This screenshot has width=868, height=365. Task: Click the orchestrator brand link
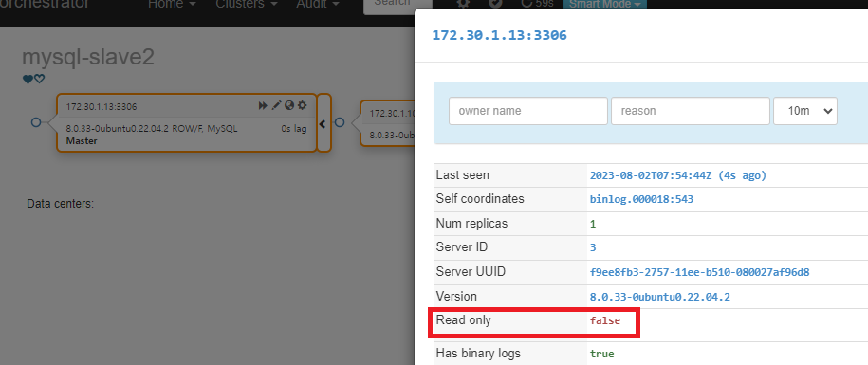coord(45,4)
